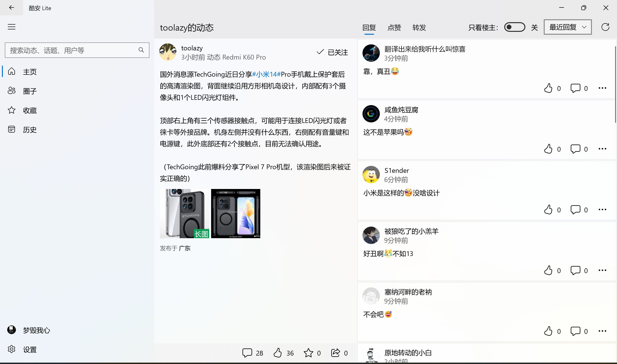Reply to 咸鱼炖豆腐's comment
The image size is (617, 364).
click(575, 149)
